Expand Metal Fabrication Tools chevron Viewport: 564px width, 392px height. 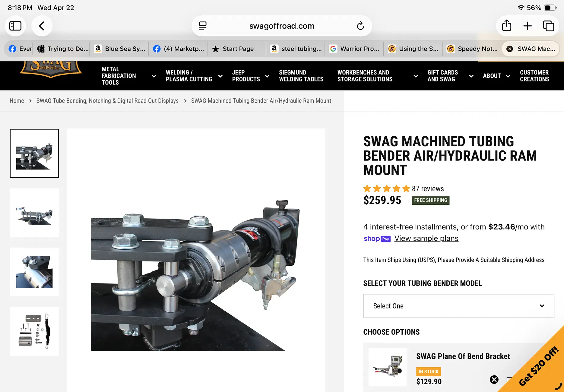[154, 76]
